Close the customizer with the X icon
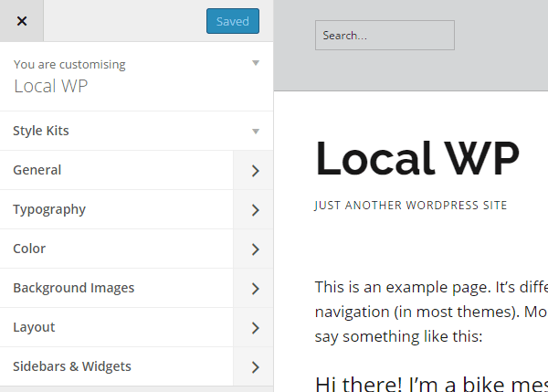 [x=22, y=21]
